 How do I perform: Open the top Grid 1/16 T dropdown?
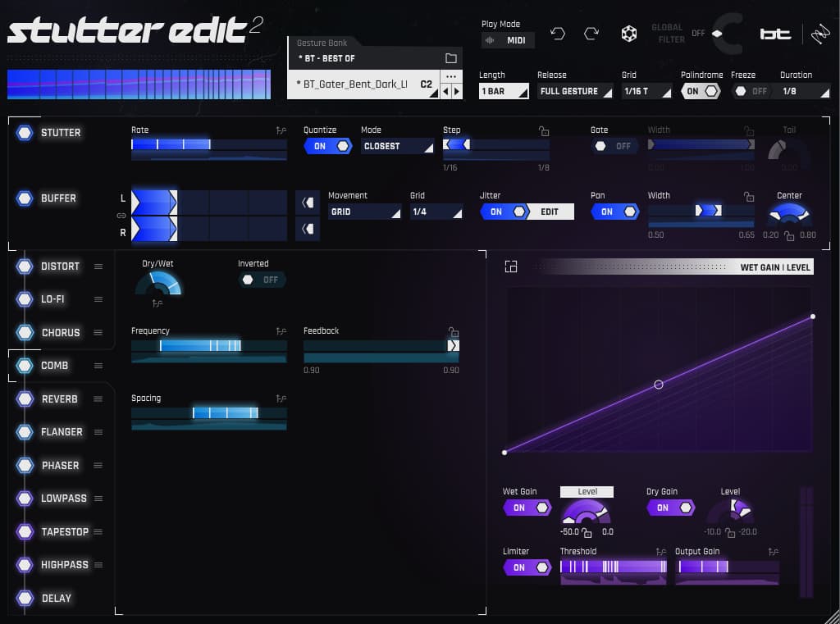pos(646,91)
